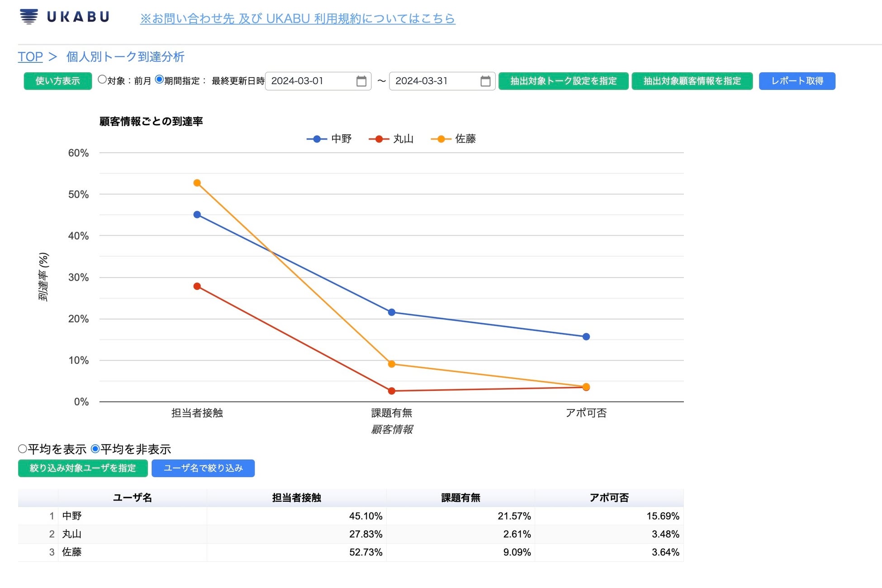Viewport: 882px width, 588px height.
Task: Click the UKABU logo icon
Action: tap(29, 17)
